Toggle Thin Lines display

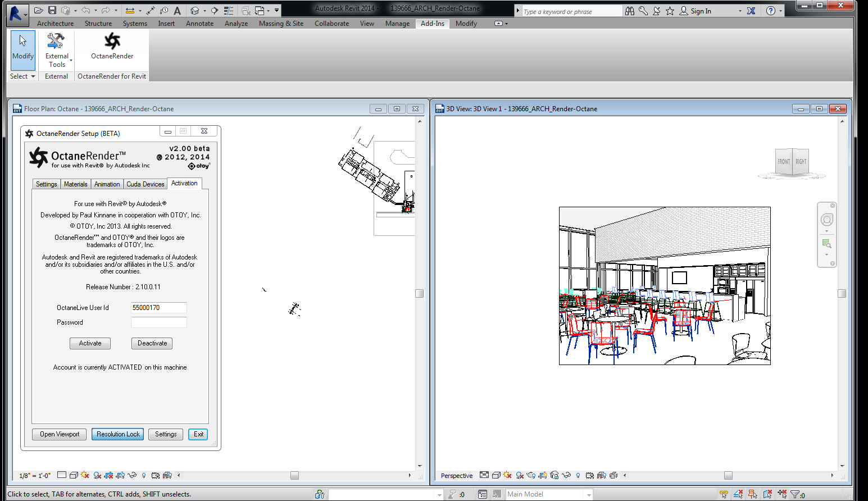point(229,11)
